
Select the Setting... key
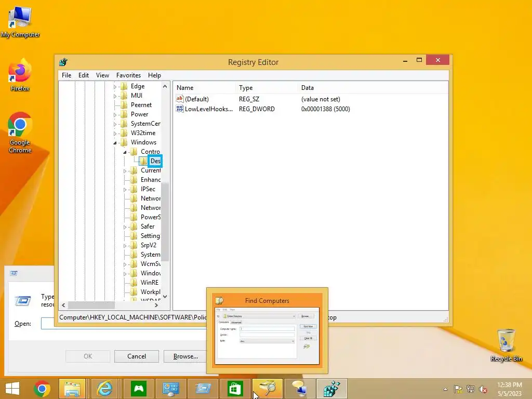[150, 235]
